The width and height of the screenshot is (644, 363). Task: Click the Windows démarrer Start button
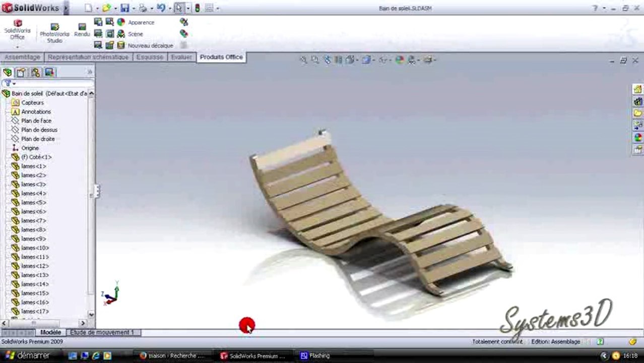pyautogui.click(x=28, y=355)
